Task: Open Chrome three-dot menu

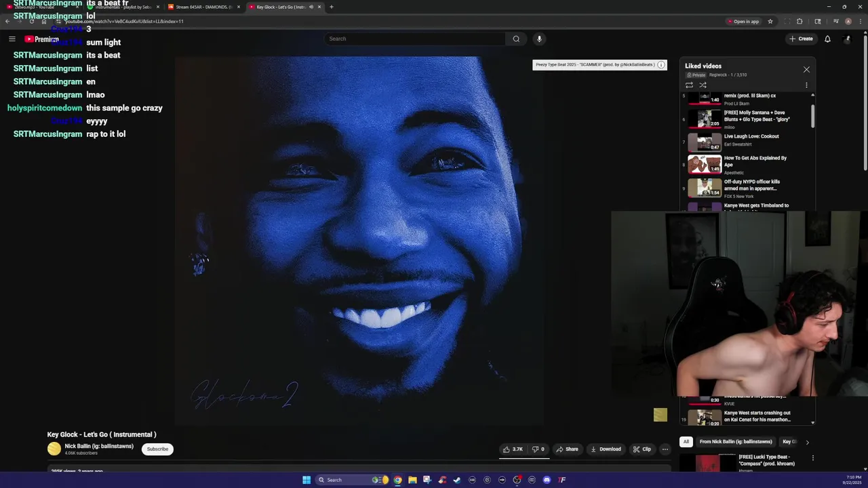Action: pyautogui.click(x=860, y=21)
